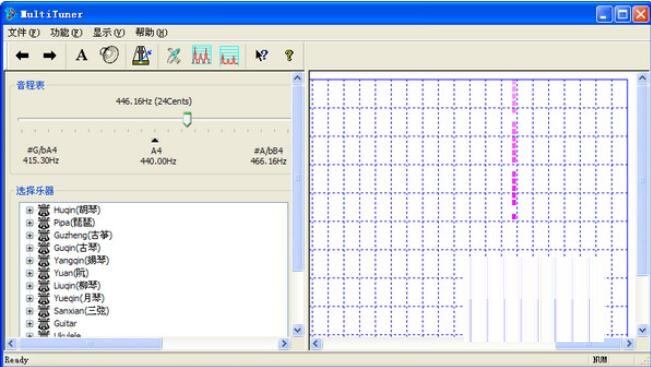Expand the Guitar tree node
651x367 pixels.
29,323
